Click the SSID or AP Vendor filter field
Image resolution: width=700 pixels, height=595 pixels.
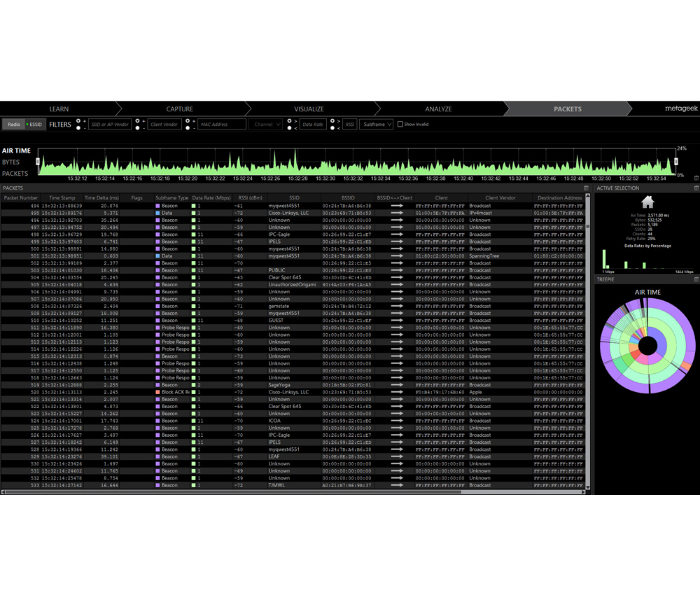click(x=110, y=124)
